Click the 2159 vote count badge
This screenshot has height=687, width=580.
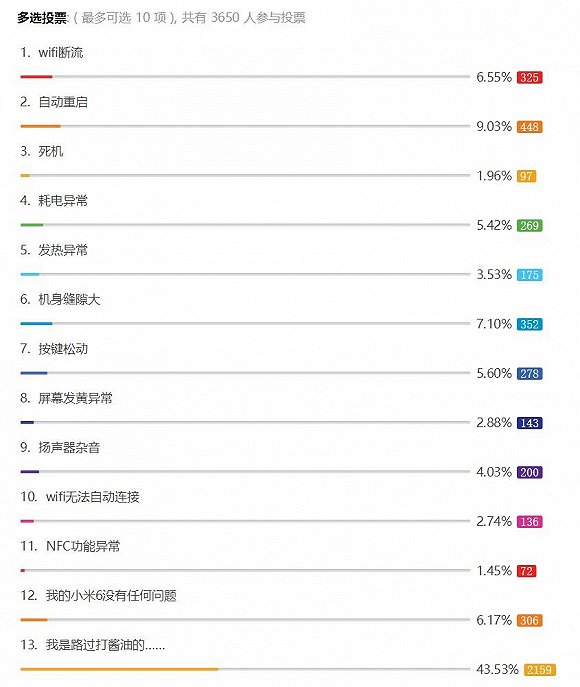pyautogui.click(x=539, y=670)
